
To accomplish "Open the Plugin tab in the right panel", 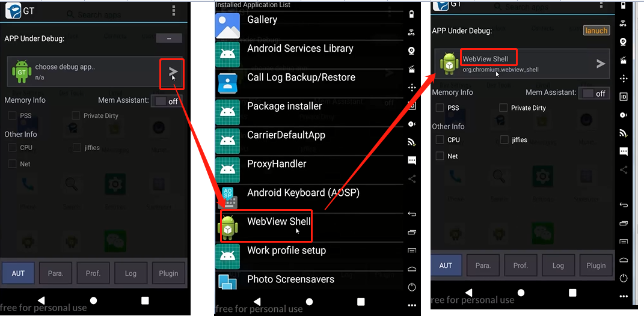I will [596, 266].
